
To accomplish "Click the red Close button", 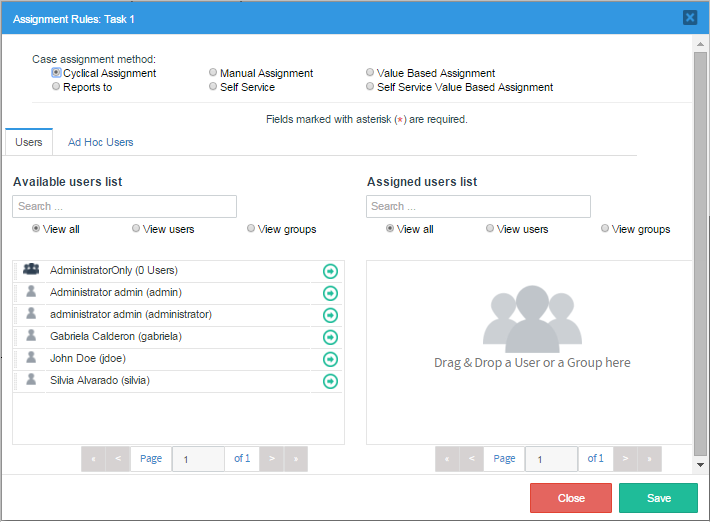I will click(571, 498).
